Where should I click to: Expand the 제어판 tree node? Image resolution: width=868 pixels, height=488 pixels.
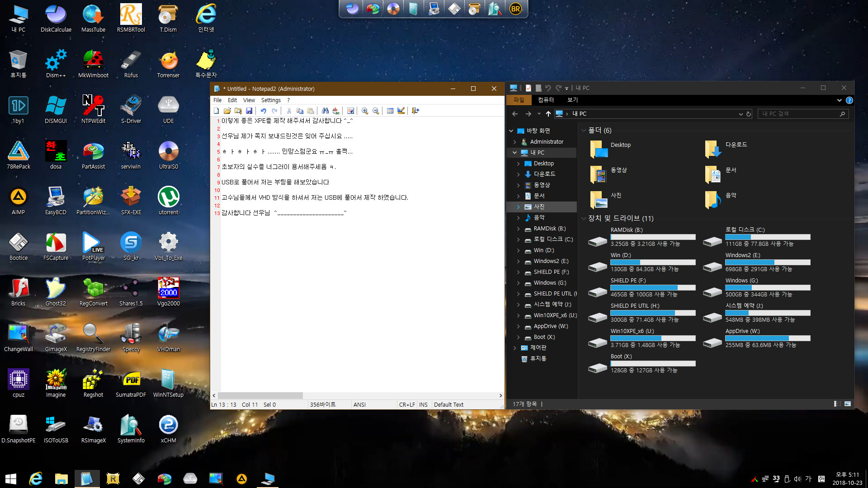point(514,348)
